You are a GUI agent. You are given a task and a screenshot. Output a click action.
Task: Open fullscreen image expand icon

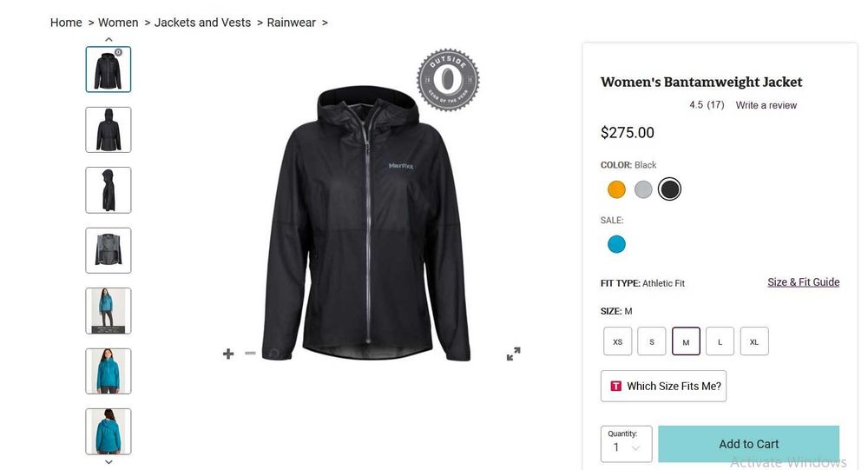pos(513,354)
